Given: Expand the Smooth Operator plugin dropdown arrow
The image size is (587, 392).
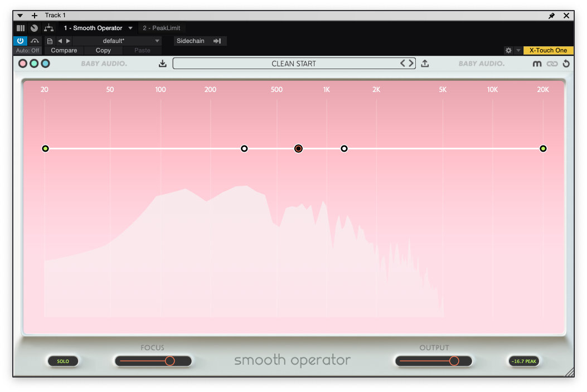Looking at the screenshot, I should 130,28.
